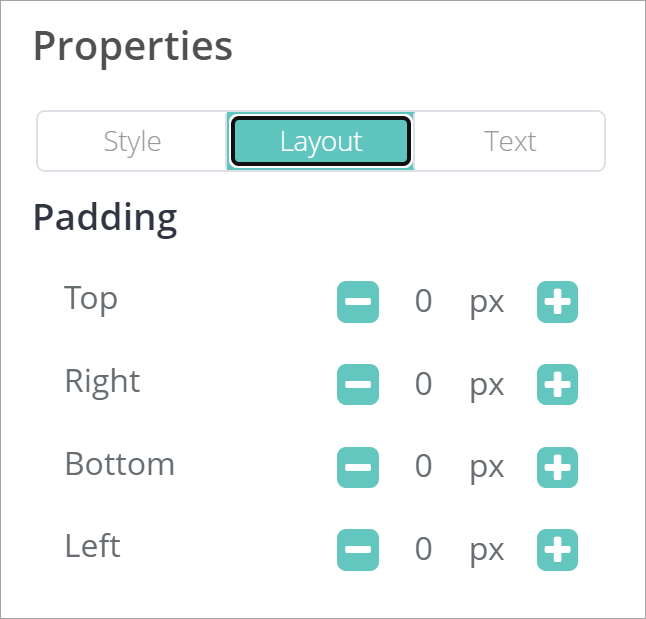The image size is (646, 619).
Task: Increase Left padding with plus icon
Action: [x=558, y=550]
